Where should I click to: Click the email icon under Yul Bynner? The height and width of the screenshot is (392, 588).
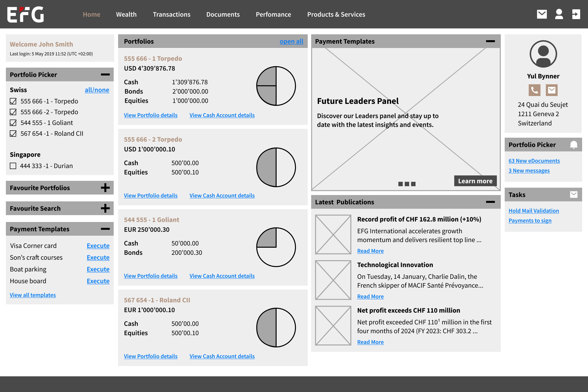[551, 90]
